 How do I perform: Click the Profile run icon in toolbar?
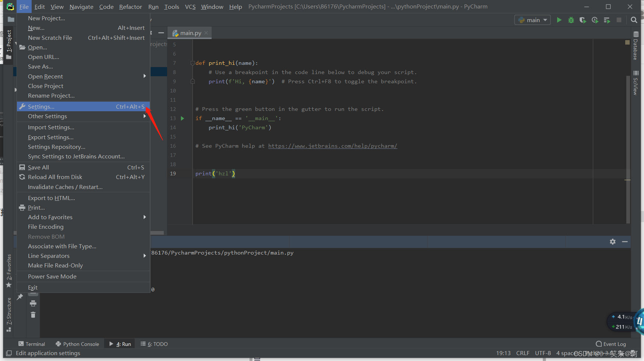595,20
